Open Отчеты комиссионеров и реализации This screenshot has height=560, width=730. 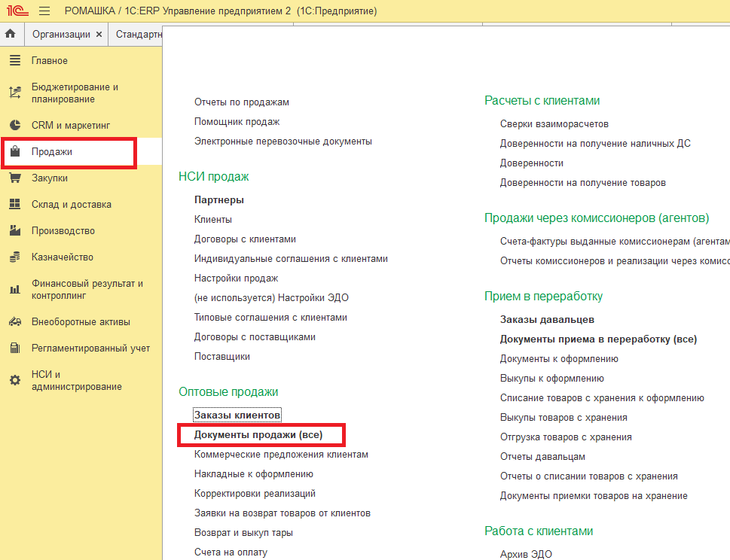pos(615,261)
